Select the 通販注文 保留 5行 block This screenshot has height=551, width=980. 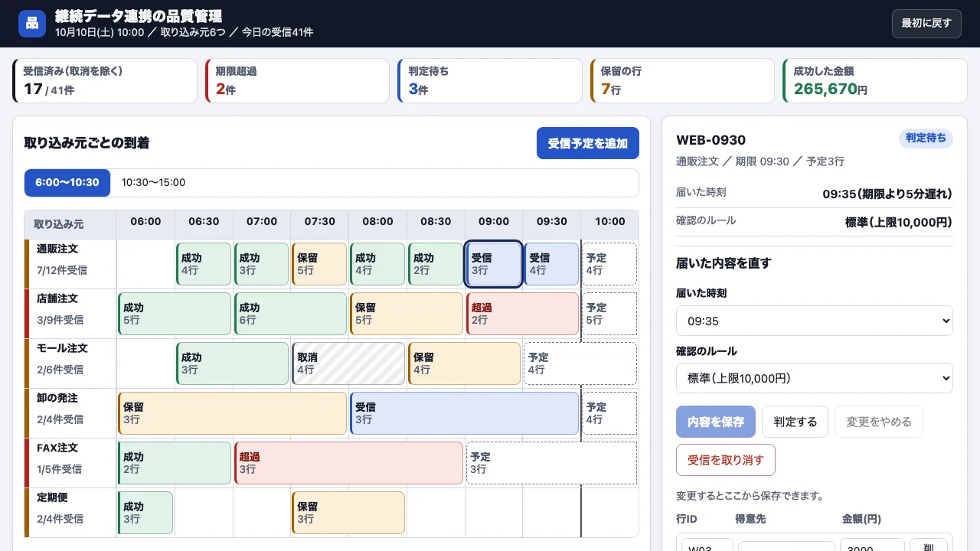319,264
